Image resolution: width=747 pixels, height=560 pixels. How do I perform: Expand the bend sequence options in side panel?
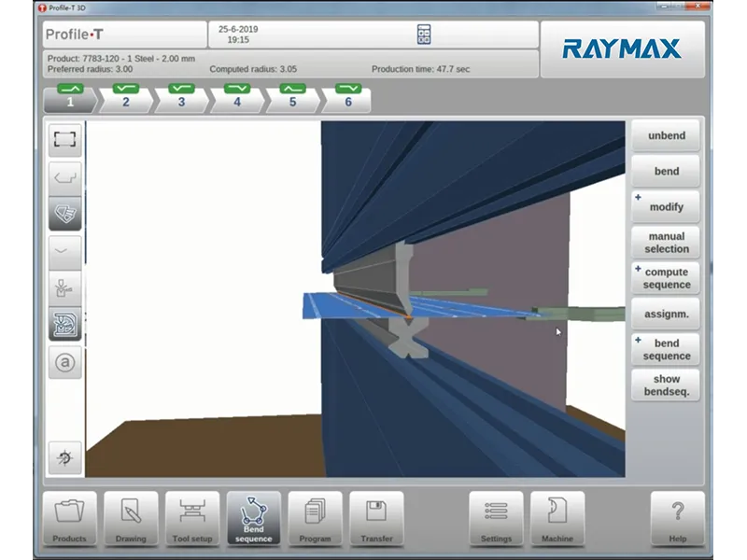pos(666,349)
